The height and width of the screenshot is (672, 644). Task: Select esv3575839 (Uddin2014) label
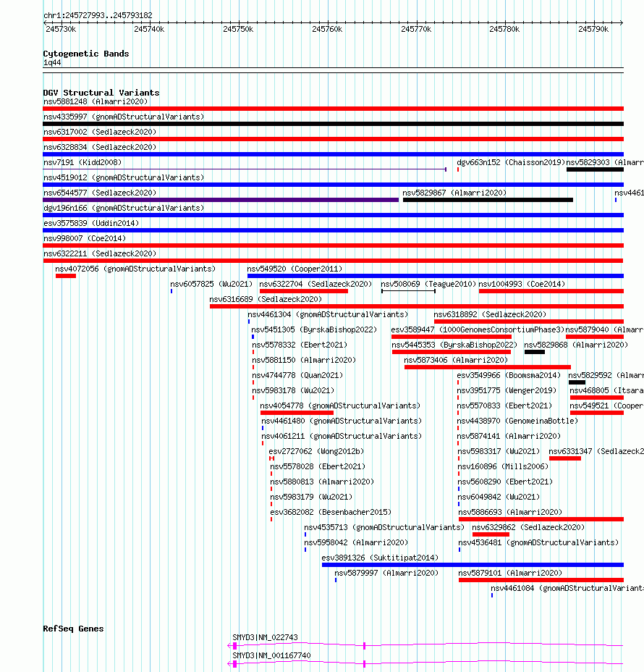coord(91,223)
